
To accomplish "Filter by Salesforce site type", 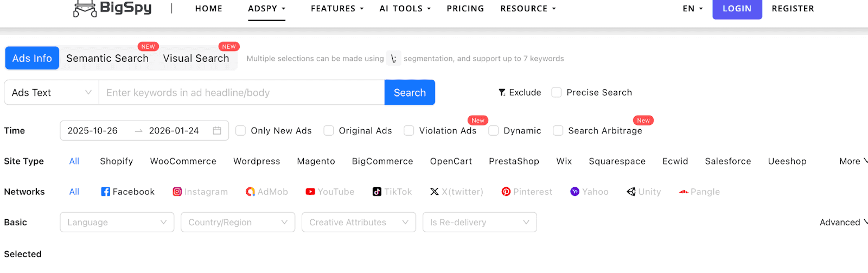I will pyautogui.click(x=728, y=161).
